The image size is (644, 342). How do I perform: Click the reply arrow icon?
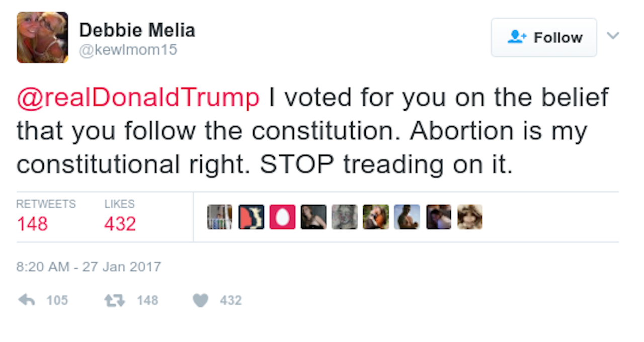[26, 300]
